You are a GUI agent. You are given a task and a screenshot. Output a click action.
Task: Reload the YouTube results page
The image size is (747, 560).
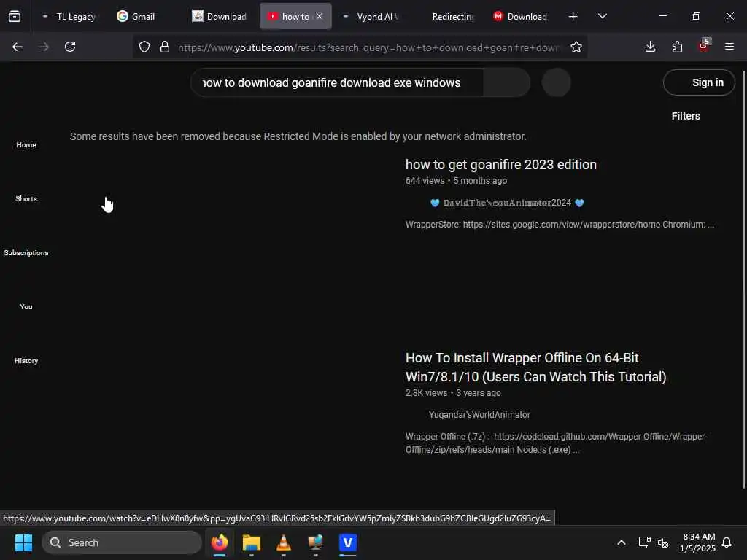click(x=70, y=47)
